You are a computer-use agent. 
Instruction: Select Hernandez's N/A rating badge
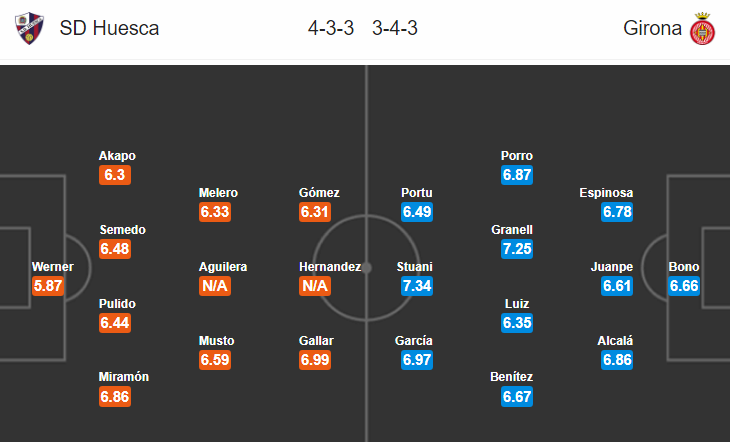(315, 286)
